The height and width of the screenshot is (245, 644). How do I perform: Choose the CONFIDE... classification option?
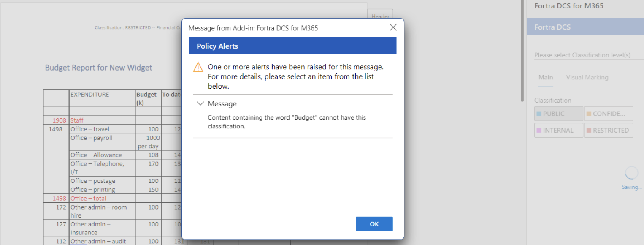609,114
